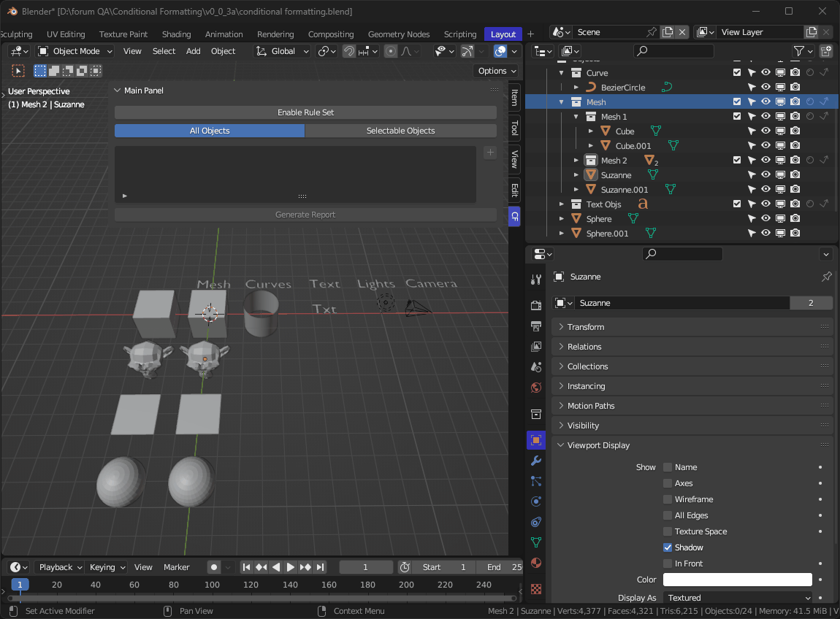840x619 pixels.
Task: Click the Enable Rule Set button
Action: [x=305, y=112]
